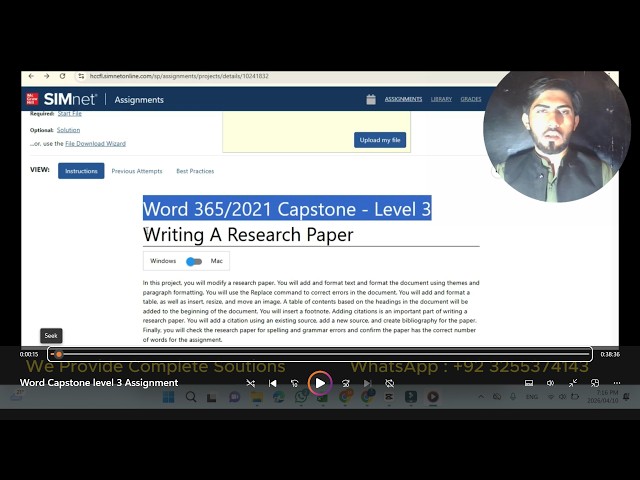The image size is (640, 480).
Task: Download the required Start File
Action: (x=69, y=113)
